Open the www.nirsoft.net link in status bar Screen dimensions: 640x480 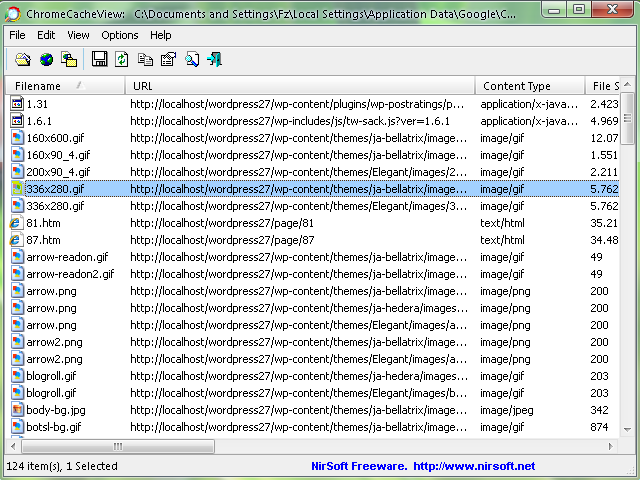[x=474, y=466]
